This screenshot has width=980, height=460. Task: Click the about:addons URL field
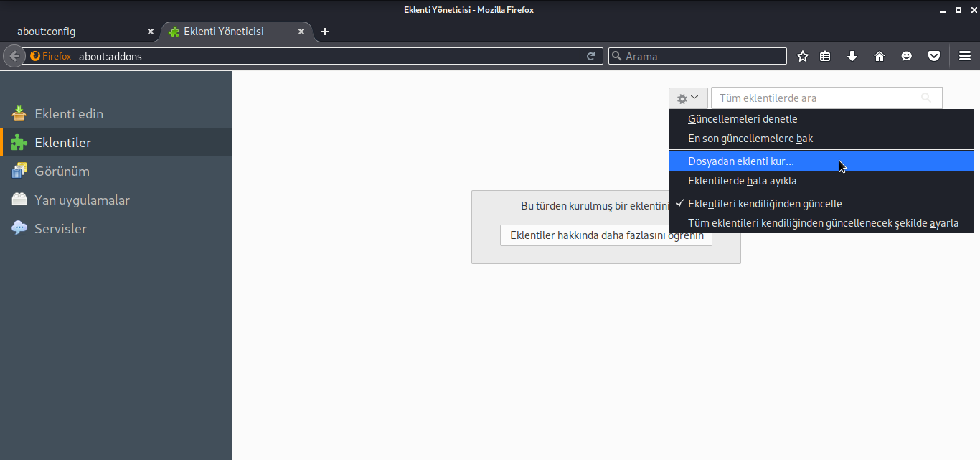tap(330, 56)
